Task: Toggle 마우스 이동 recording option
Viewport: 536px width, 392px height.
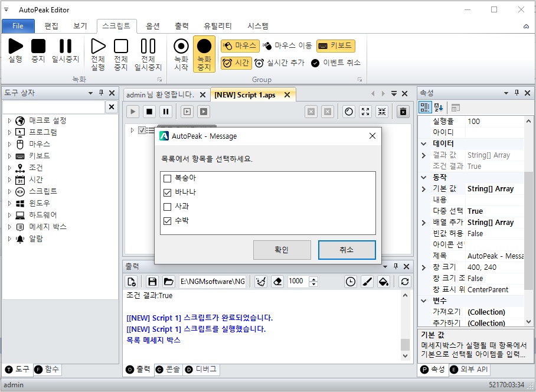Action: click(287, 45)
